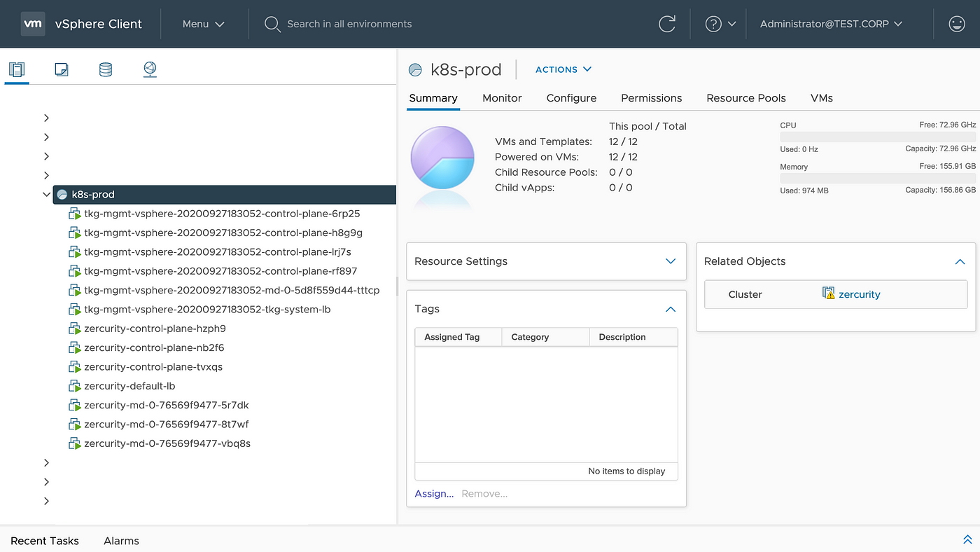Click VM icon for zercurity-control-plane-nb2f6
Screen dimensions: 980x552
coord(75,347)
